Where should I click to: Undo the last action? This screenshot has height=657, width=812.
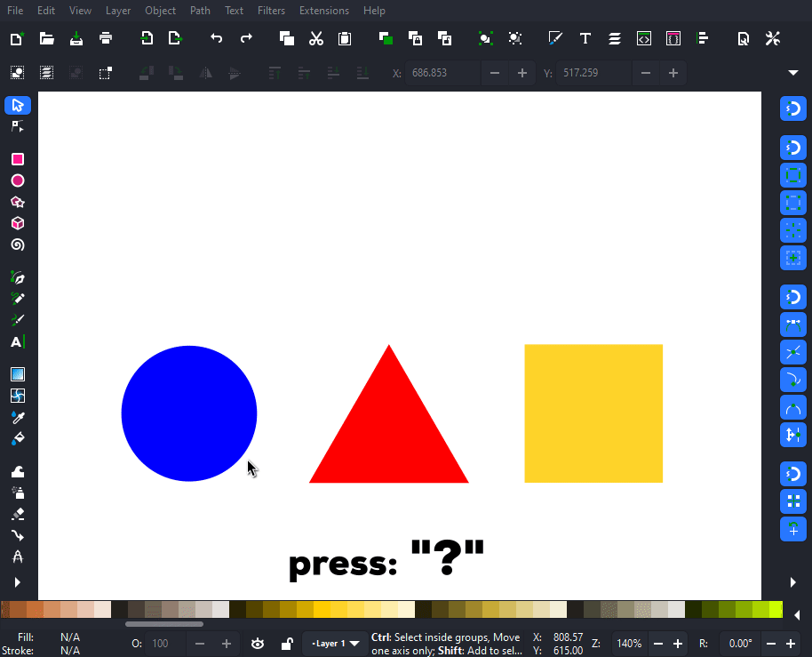pos(217,38)
